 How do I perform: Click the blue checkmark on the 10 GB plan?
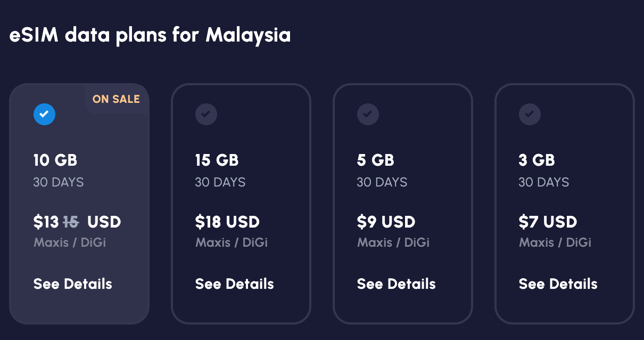coord(44,114)
